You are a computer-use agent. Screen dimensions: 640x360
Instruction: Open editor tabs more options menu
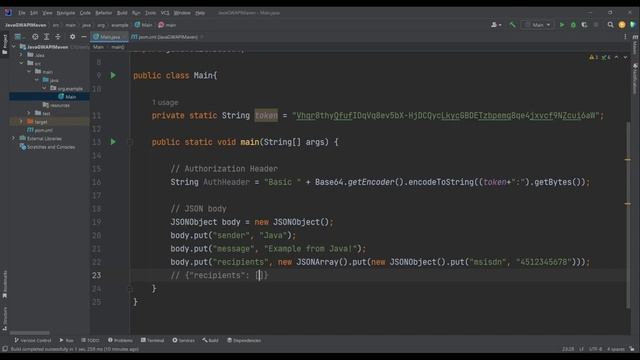[625, 37]
